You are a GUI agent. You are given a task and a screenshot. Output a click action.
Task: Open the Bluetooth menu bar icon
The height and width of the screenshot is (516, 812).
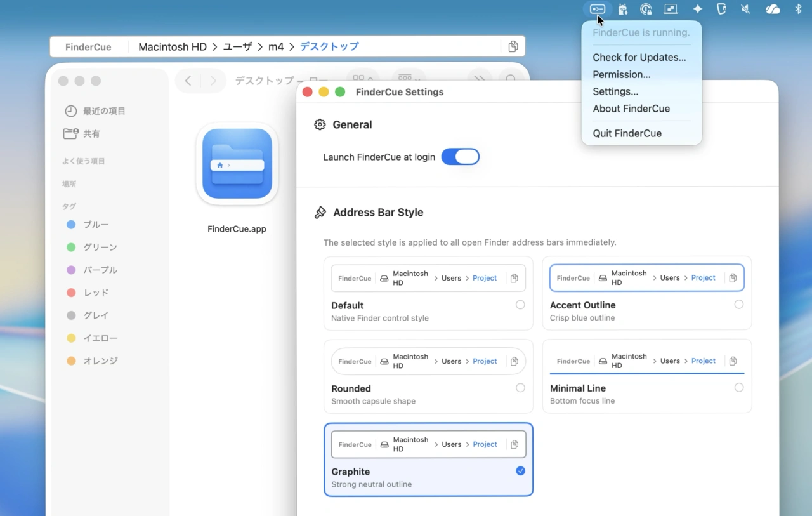coord(799,9)
